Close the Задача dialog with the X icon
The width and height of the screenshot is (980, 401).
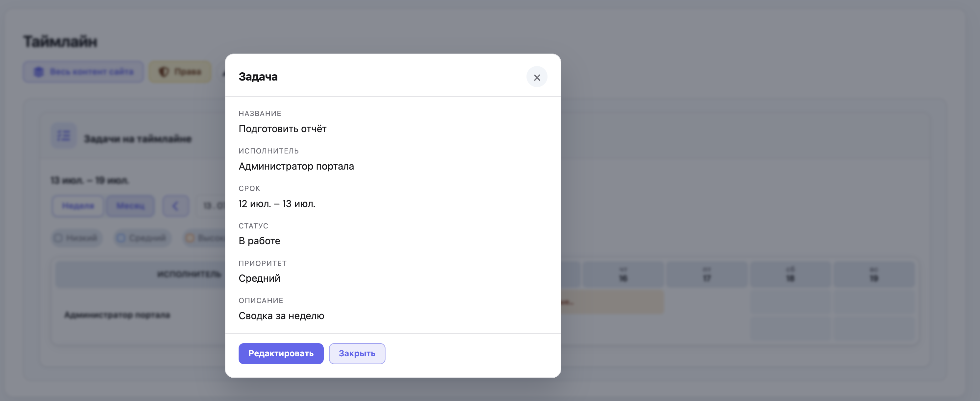[537, 77]
